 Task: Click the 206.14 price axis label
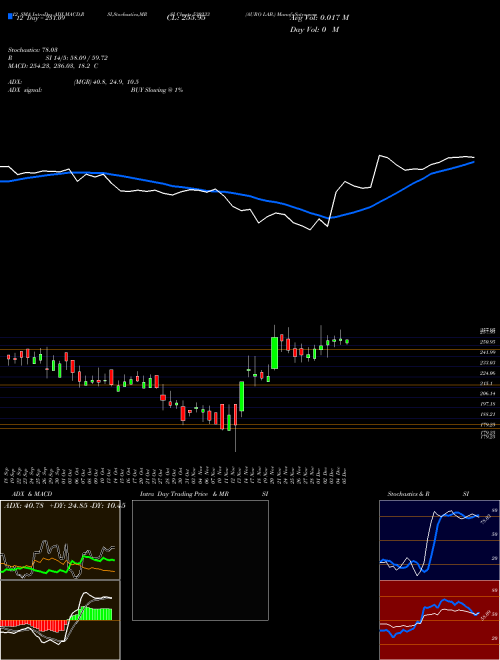pos(487,394)
